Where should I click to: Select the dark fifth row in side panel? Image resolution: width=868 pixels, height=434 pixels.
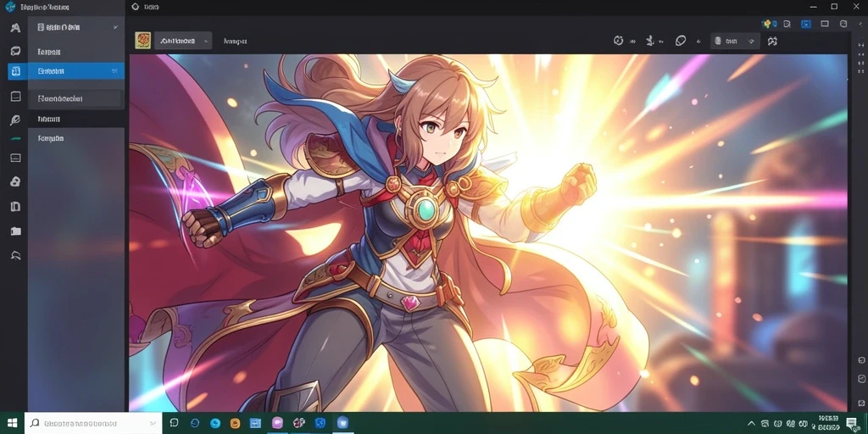[x=76, y=119]
